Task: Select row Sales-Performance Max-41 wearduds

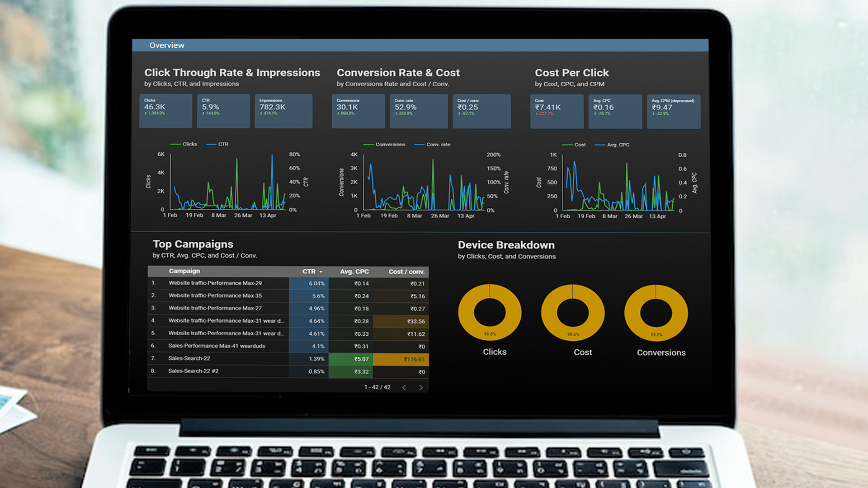Action: click(x=288, y=346)
